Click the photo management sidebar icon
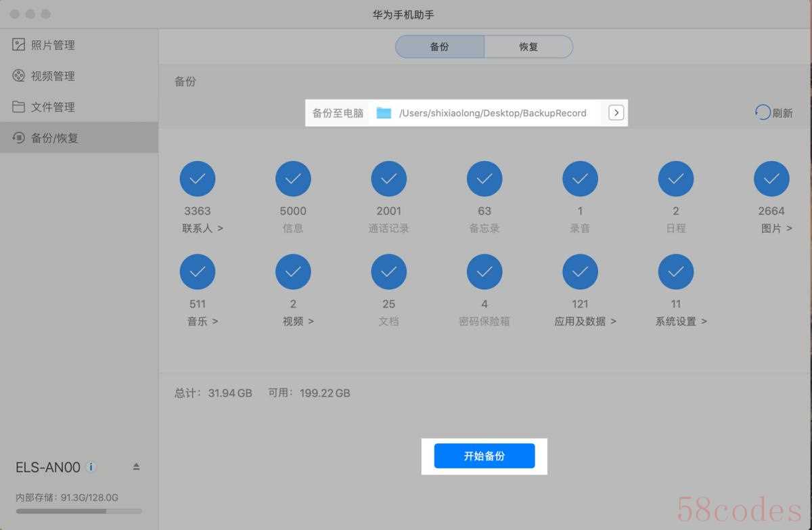812x530 pixels. pyautogui.click(x=19, y=45)
